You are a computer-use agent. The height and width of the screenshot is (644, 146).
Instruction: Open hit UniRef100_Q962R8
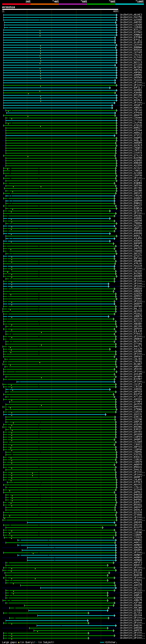point(131,547)
